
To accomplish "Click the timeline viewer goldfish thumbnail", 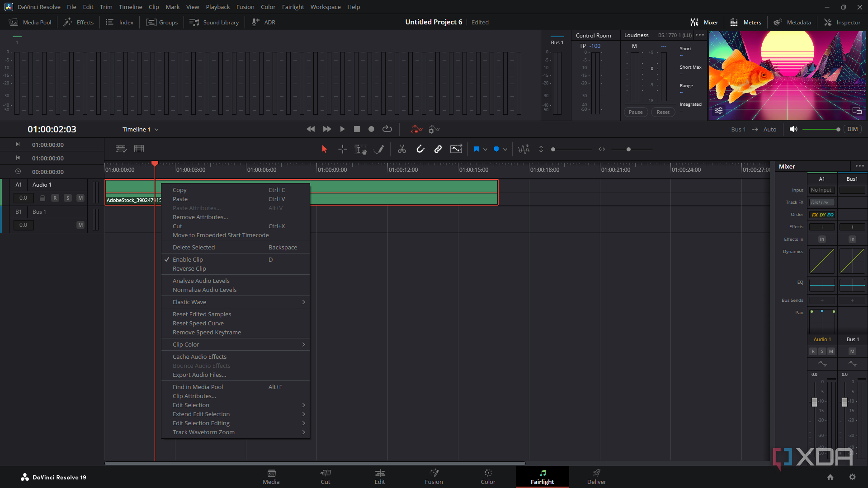I will (787, 75).
